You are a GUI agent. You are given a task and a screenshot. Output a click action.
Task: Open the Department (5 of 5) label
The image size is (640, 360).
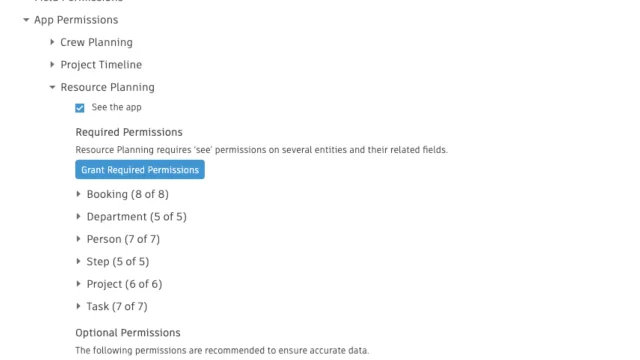(x=137, y=217)
